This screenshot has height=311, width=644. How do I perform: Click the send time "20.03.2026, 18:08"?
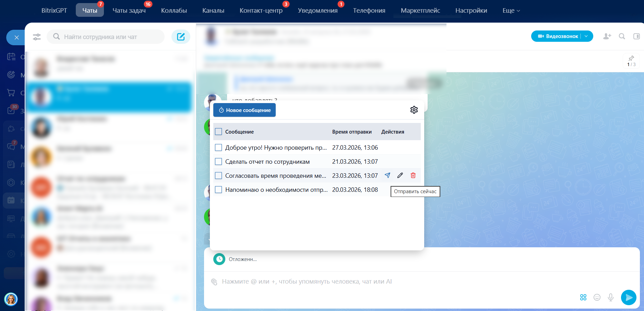pos(355,190)
